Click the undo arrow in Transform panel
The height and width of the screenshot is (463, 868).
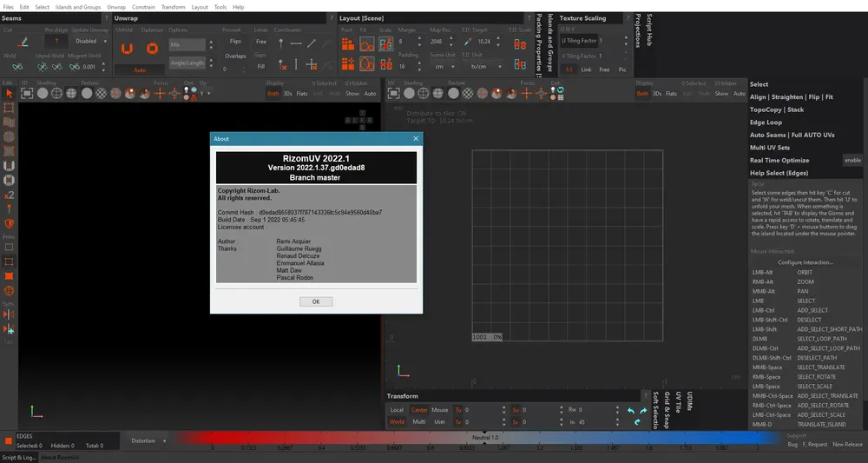click(x=630, y=411)
